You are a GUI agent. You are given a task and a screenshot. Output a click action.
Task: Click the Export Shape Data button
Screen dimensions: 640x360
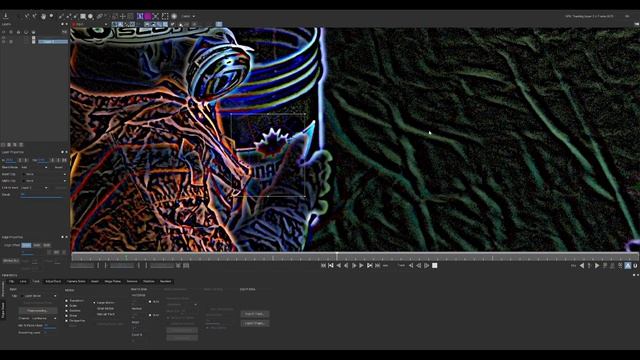point(255,323)
